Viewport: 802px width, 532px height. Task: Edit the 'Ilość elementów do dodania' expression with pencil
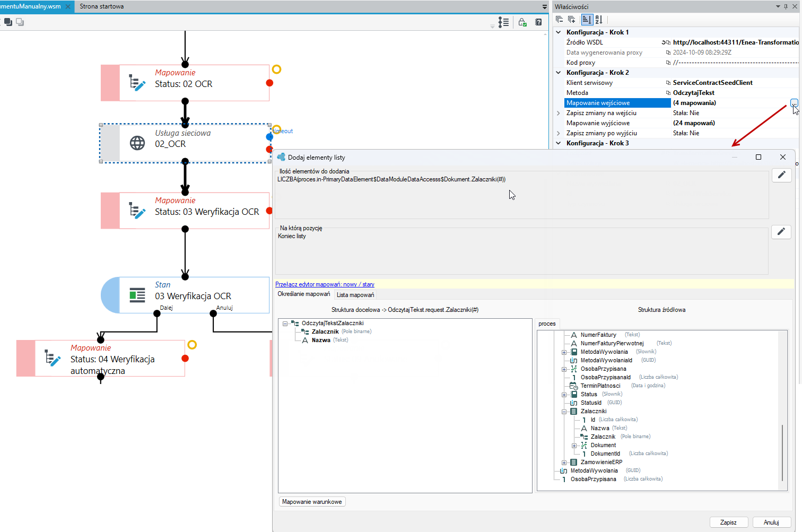pos(781,175)
